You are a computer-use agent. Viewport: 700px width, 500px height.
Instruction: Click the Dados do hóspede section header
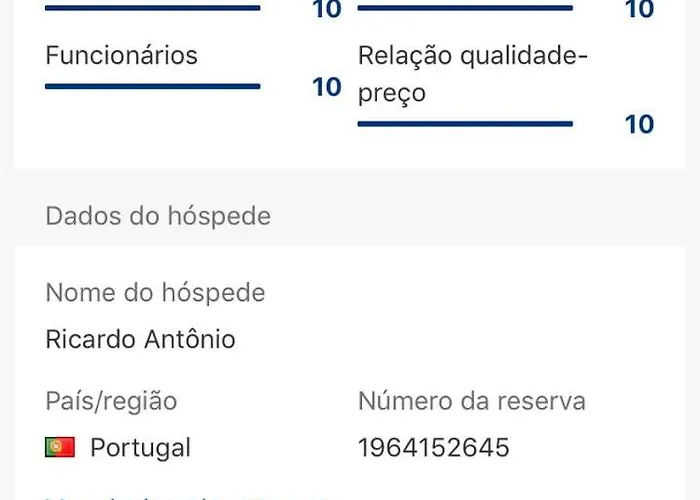[158, 215]
